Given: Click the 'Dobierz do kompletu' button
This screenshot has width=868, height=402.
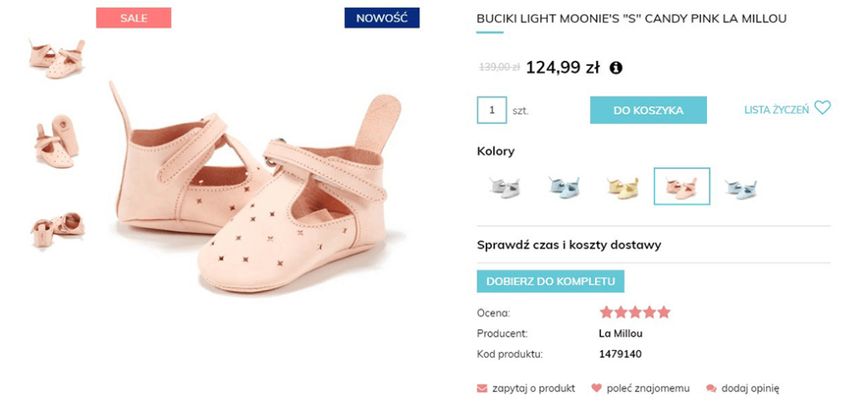Looking at the screenshot, I should click(x=550, y=282).
